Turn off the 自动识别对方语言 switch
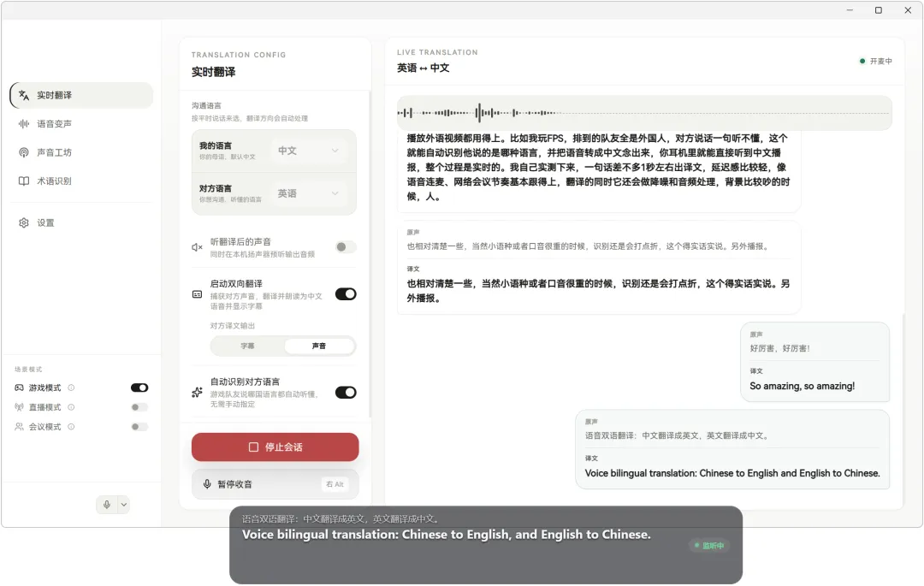The width and height of the screenshot is (924, 586). point(346,393)
